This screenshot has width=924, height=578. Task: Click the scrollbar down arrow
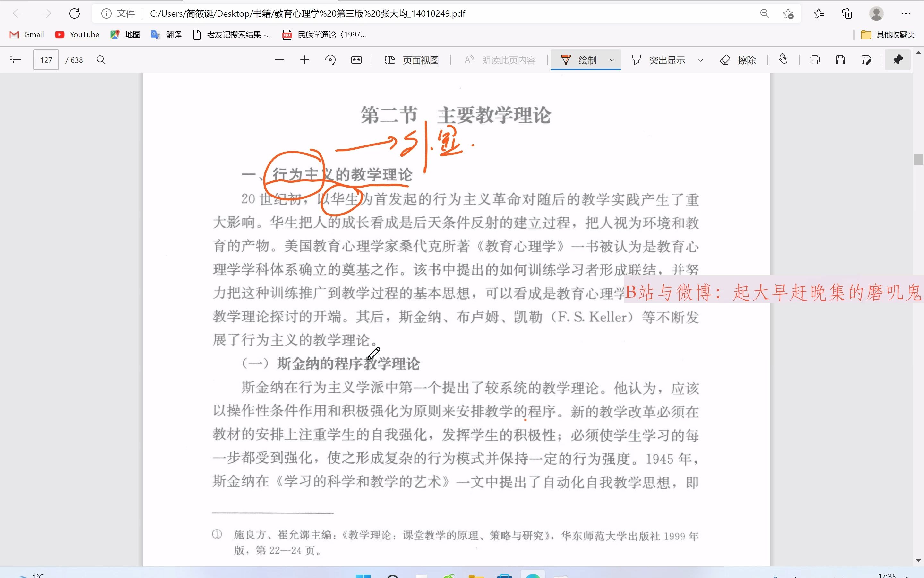(918, 561)
